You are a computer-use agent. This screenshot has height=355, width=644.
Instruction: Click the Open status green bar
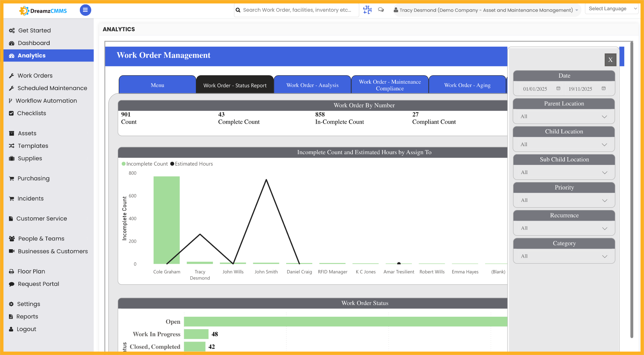(x=345, y=321)
